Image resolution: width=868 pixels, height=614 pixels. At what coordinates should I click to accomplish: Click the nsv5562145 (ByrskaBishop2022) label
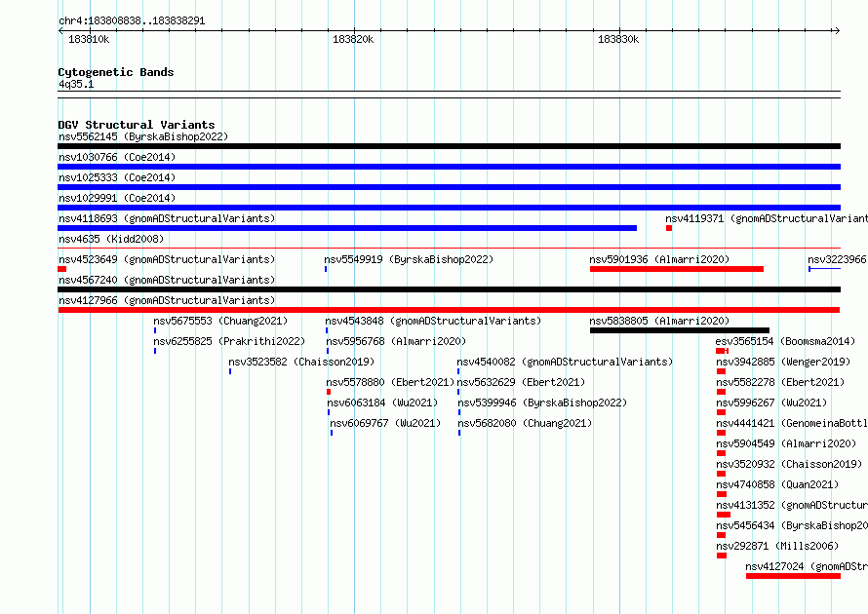click(x=143, y=136)
